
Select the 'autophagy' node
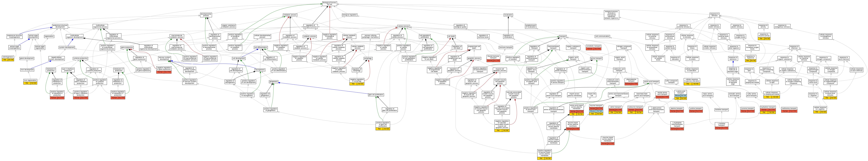click(368, 58)
